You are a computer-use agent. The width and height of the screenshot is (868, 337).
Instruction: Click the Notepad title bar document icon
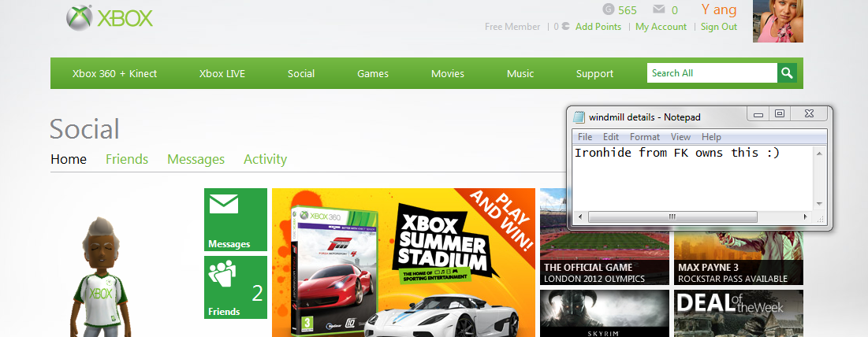579,117
